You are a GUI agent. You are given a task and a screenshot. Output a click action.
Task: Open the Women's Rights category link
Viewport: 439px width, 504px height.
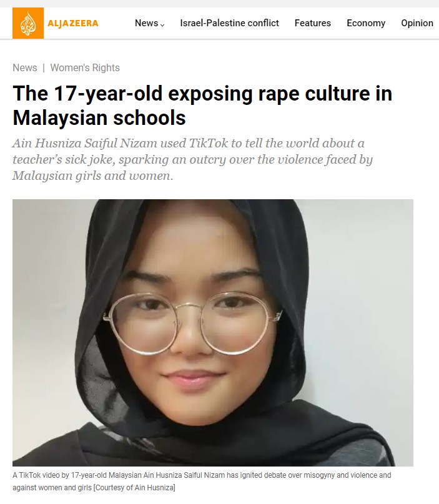tap(85, 68)
